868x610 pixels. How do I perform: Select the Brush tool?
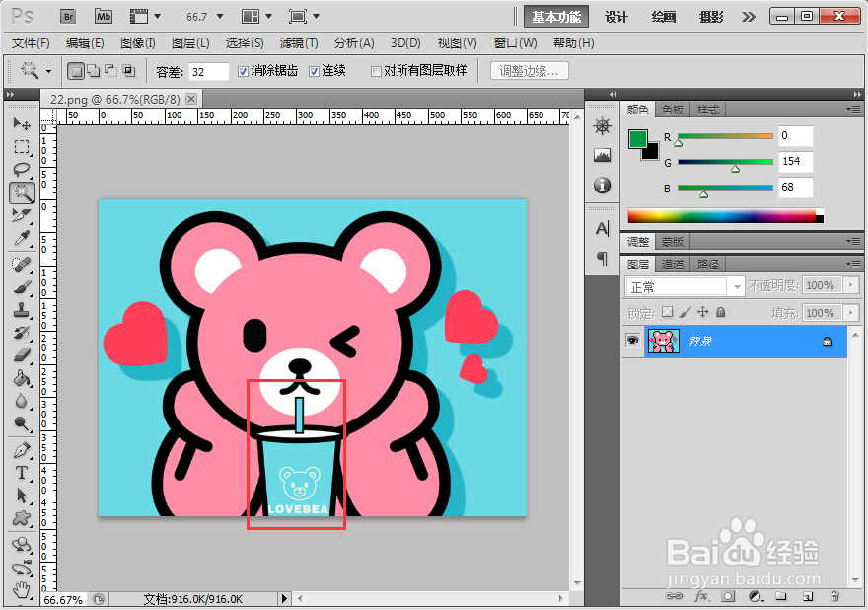coord(22,287)
